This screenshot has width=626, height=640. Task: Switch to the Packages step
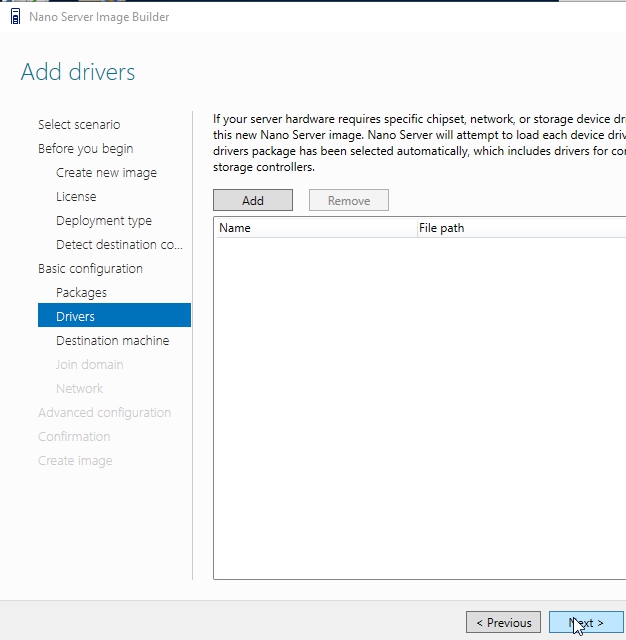81,293
